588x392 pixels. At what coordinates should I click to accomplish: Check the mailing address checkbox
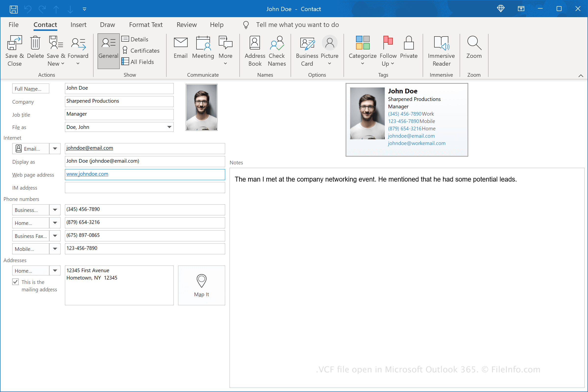[15, 282]
